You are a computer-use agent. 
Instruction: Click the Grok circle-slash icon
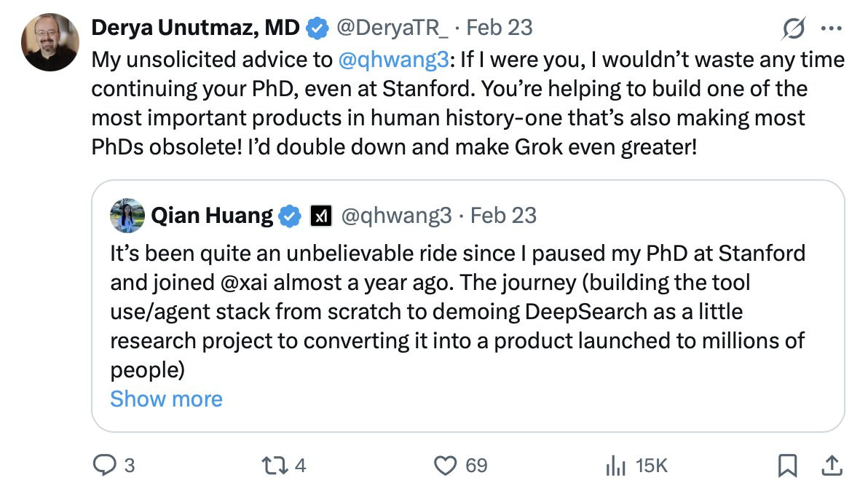pos(792,28)
